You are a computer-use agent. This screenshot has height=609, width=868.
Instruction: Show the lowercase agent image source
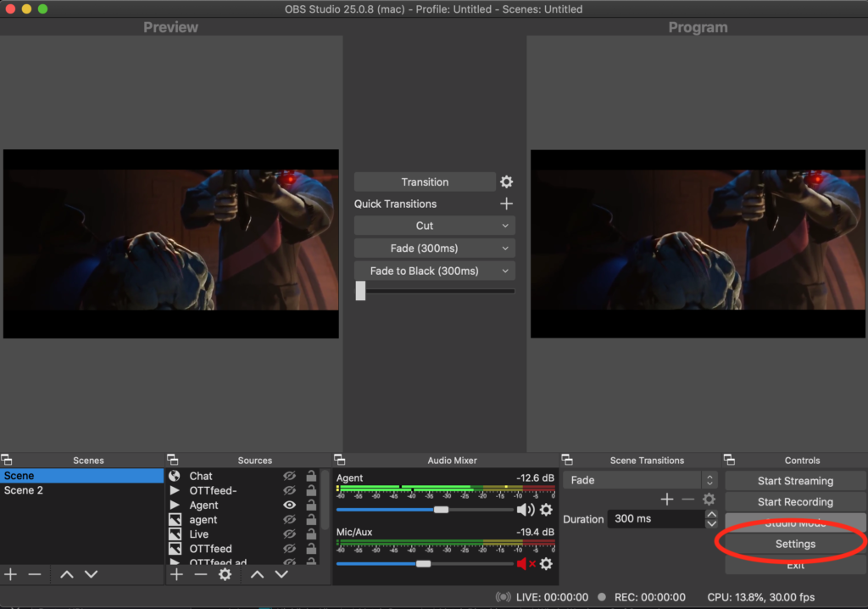point(289,519)
